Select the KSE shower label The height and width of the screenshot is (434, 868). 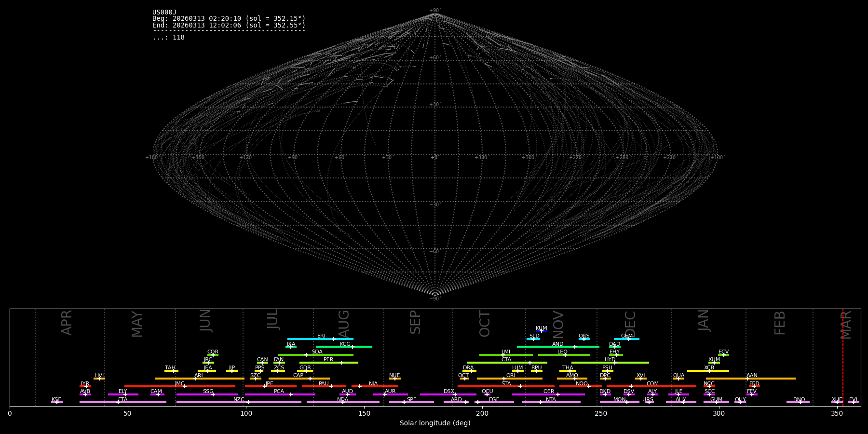(x=56, y=400)
